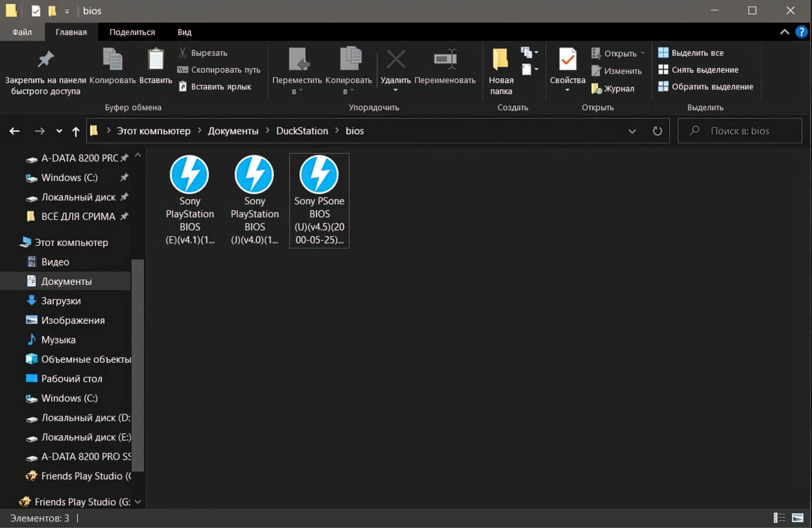The width and height of the screenshot is (812, 528).
Task: Select all items with Выделить все
Action: coord(691,53)
